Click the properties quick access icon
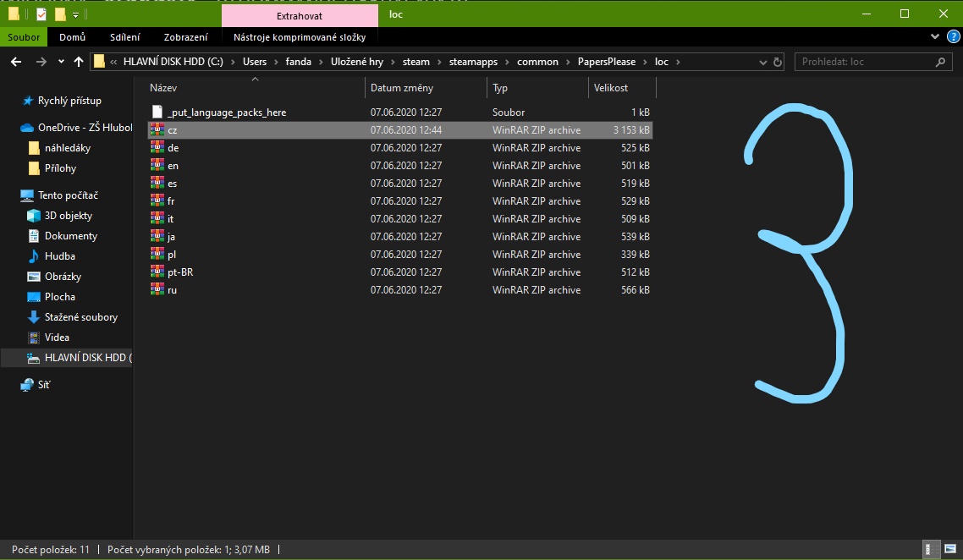Screen dimensions: 963x560 coord(41,14)
